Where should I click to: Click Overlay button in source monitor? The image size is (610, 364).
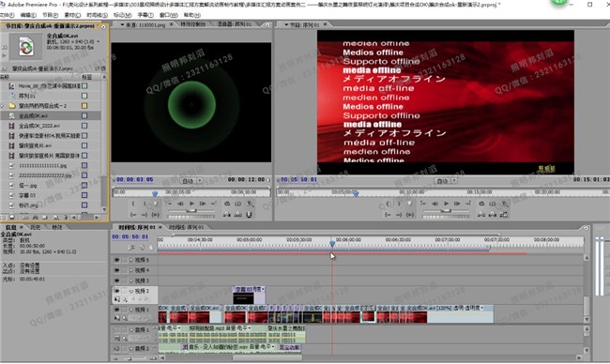click(238, 214)
